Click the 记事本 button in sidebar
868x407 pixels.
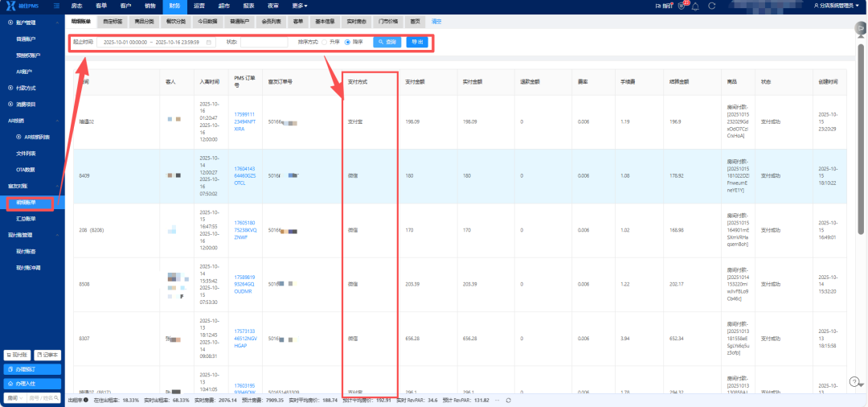click(x=47, y=355)
